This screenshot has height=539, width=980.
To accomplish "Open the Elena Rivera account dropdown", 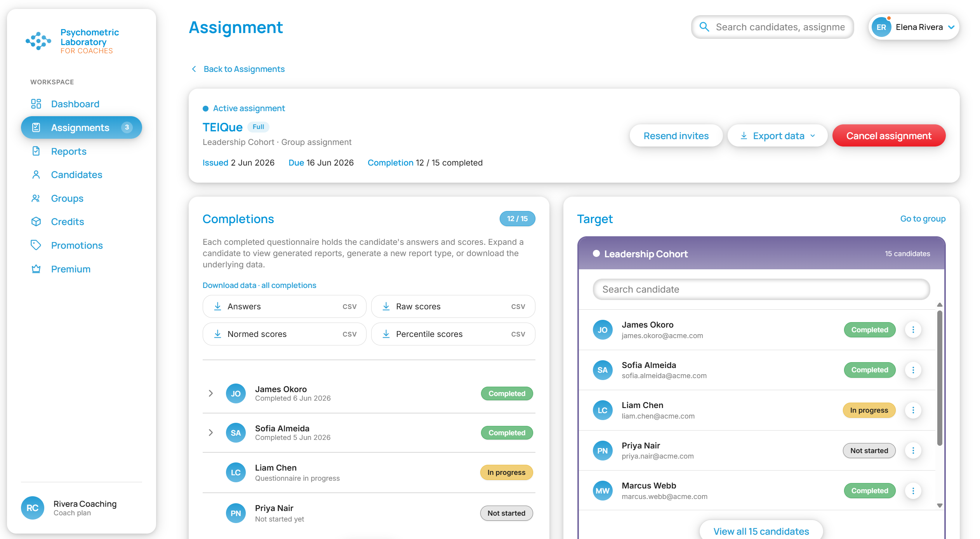I will coord(914,27).
